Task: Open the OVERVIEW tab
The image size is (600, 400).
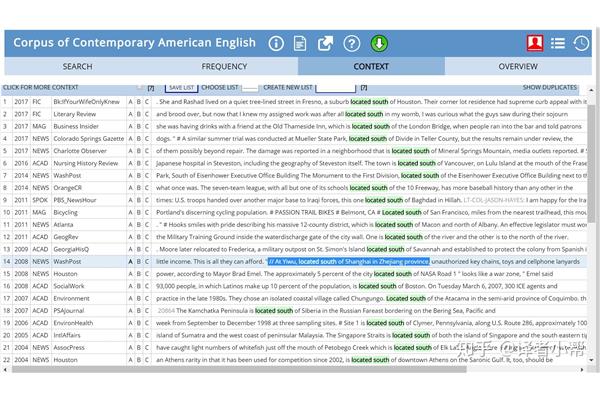Action: pos(518,67)
